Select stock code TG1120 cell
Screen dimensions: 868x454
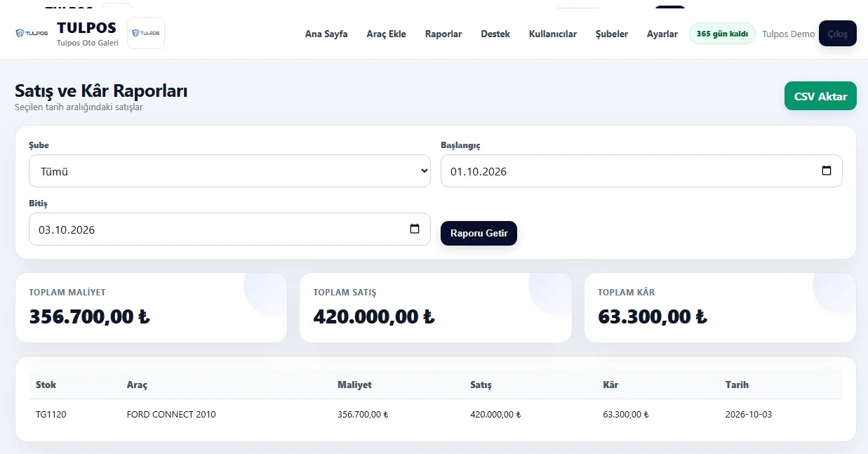pyautogui.click(x=51, y=414)
